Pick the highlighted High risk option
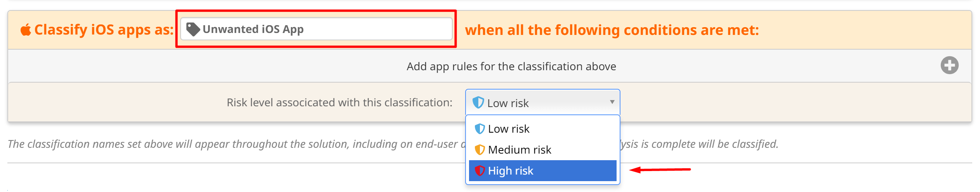 (x=542, y=171)
